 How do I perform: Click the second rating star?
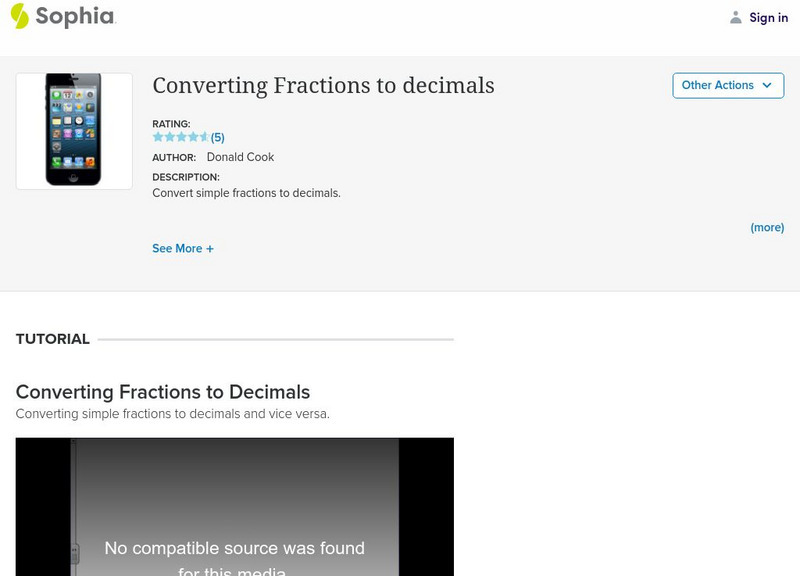point(170,135)
